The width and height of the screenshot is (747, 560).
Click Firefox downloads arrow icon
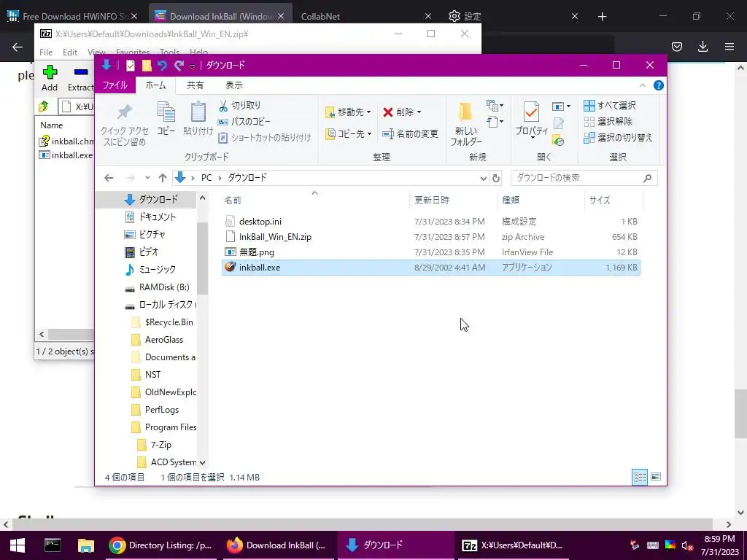pos(703,46)
